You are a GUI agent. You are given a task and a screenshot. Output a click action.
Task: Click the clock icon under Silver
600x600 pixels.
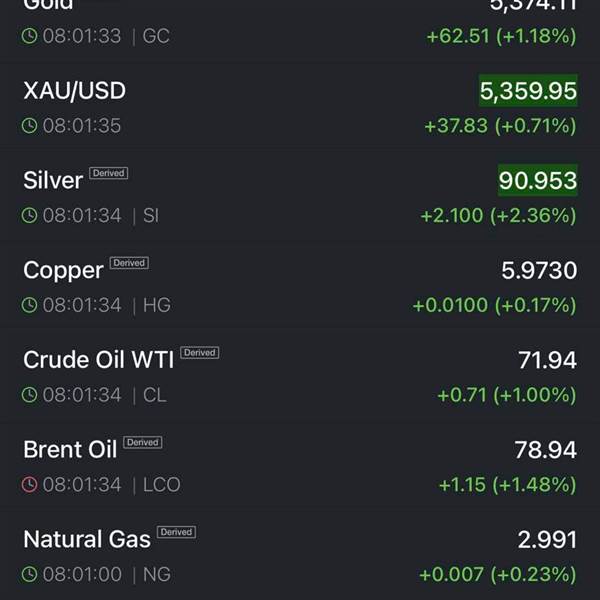coord(30,216)
